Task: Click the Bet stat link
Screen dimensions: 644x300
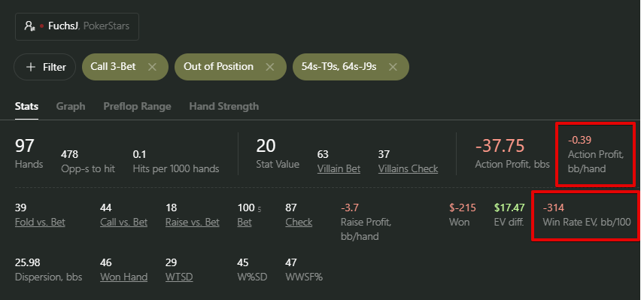Action: coord(245,223)
